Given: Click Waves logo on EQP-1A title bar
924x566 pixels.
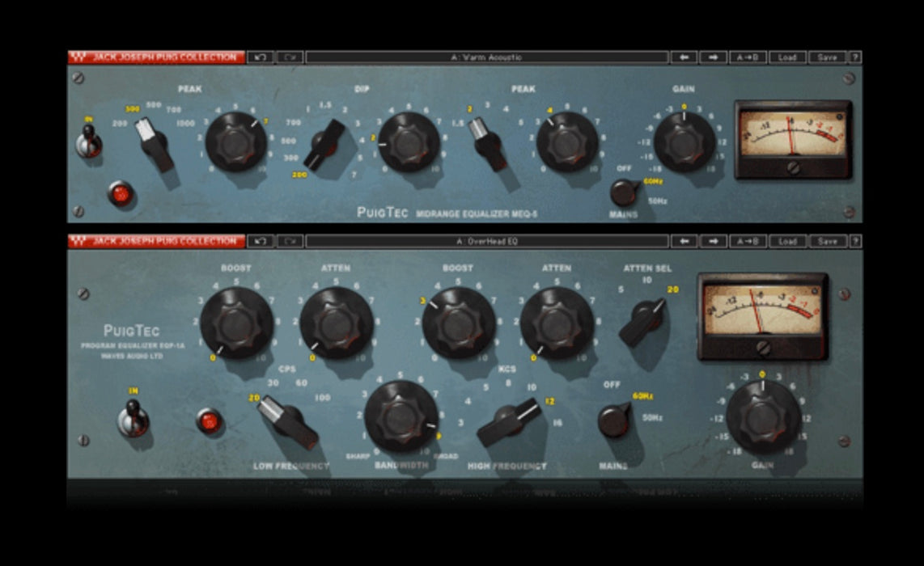Looking at the screenshot, I should pos(78,241).
